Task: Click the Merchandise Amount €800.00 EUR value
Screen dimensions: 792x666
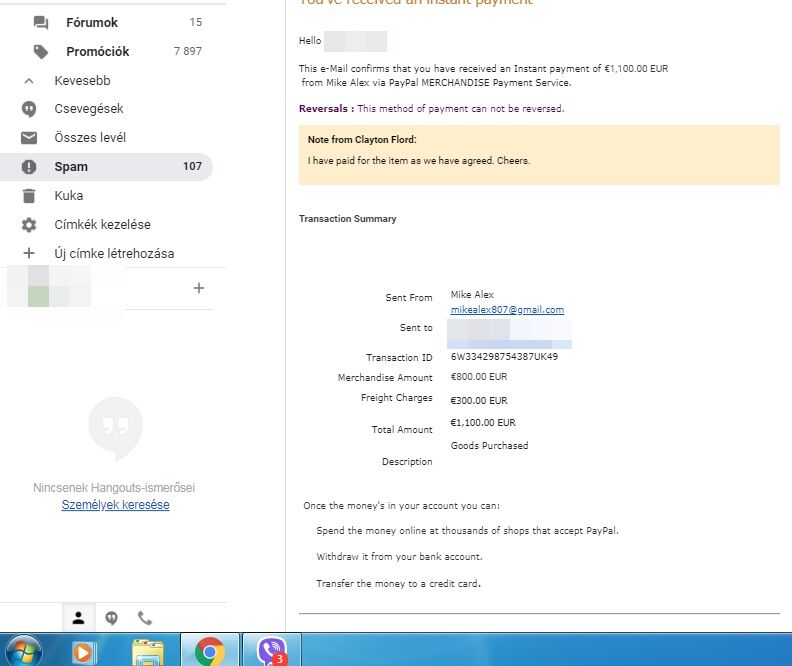Action: click(x=479, y=377)
